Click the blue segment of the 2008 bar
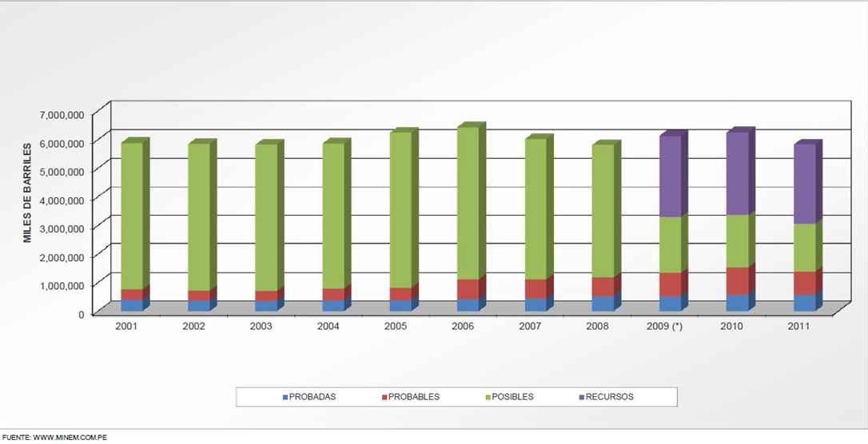Image resolution: width=868 pixels, height=444 pixels. coord(603,303)
